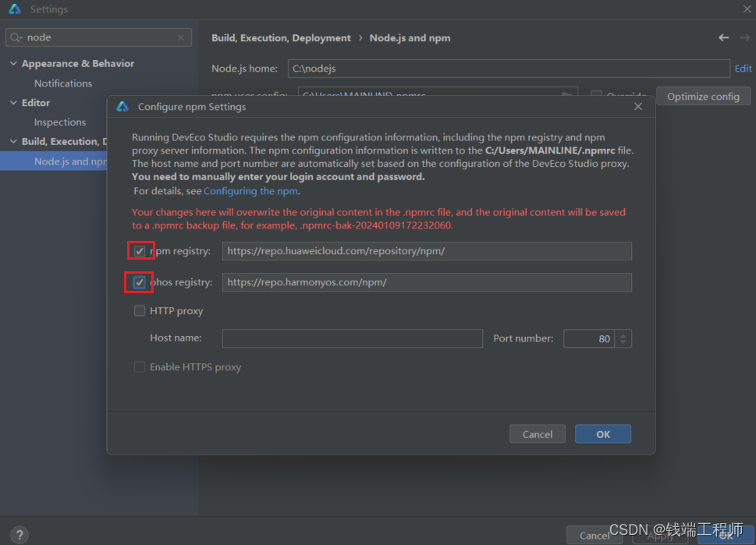Open the Configuring the npm link
This screenshot has height=545, width=756.
click(250, 191)
